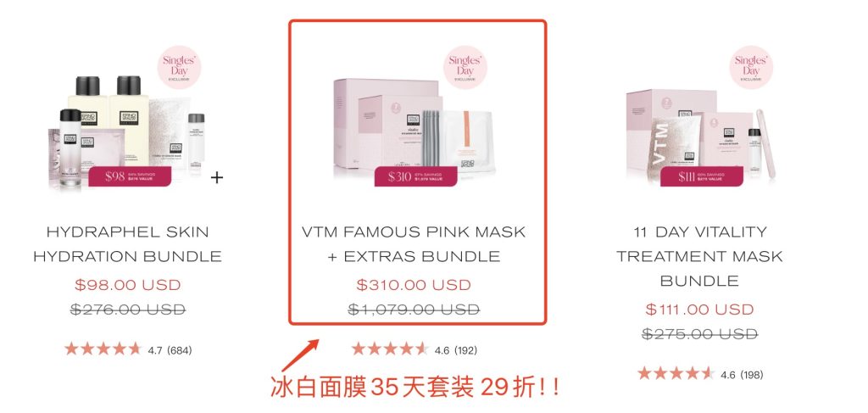
Task: Click the $98 savings tag on Hydraphel image
Action: [130, 176]
